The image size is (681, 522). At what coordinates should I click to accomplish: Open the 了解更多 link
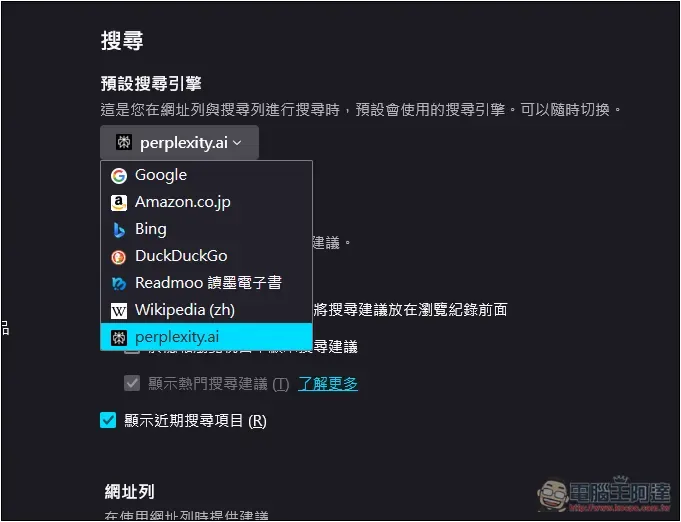pos(328,383)
